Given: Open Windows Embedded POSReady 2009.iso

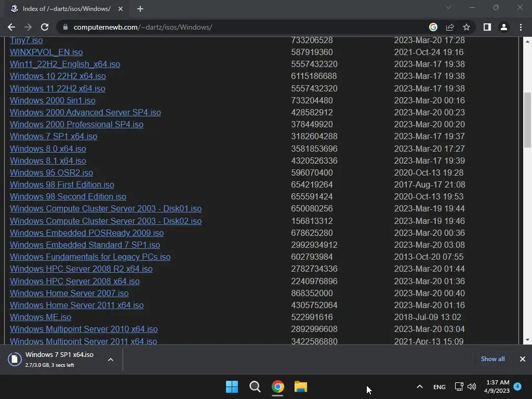Looking at the screenshot, I should click(x=87, y=233).
